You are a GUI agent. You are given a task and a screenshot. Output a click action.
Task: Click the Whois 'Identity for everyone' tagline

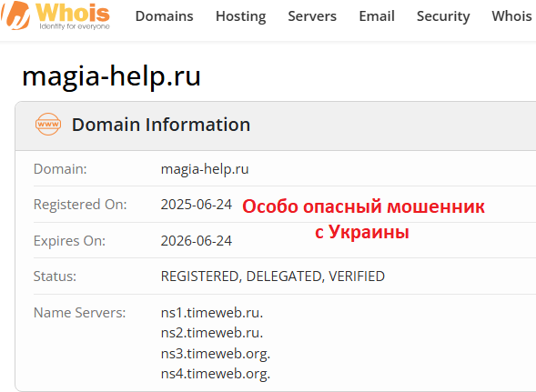tap(75, 26)
